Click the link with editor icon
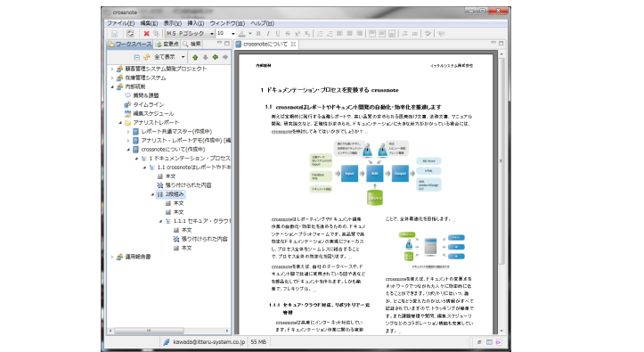Screen dimensions: 644x352 point(147,57)
